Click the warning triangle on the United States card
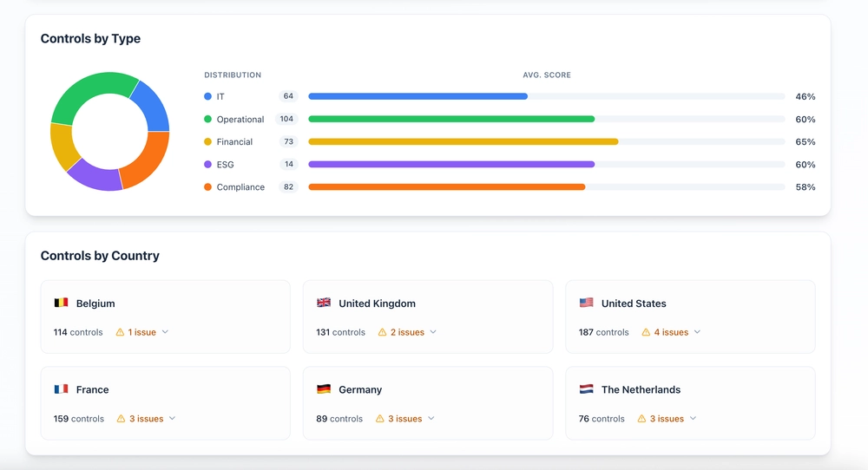Image resolution: width=868 pixels, height=470 pixels. (x=646, y=332)
